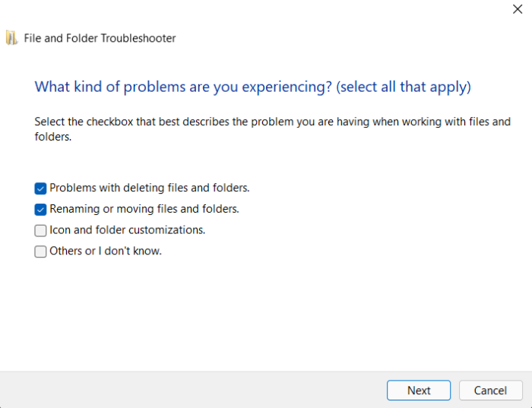Click the gray footer area left of Next
The height and width of the screenshot is (408, 532).
click(x=190, y=390)
